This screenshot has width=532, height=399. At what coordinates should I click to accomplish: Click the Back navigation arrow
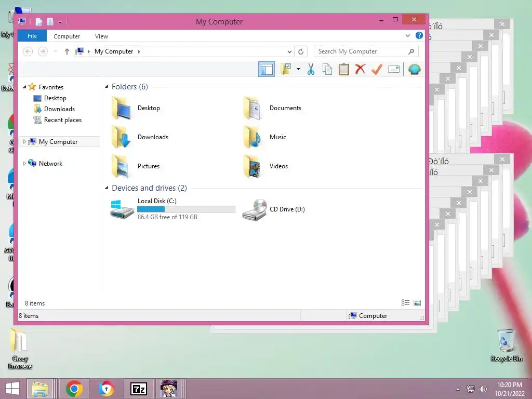click(28, 51)
